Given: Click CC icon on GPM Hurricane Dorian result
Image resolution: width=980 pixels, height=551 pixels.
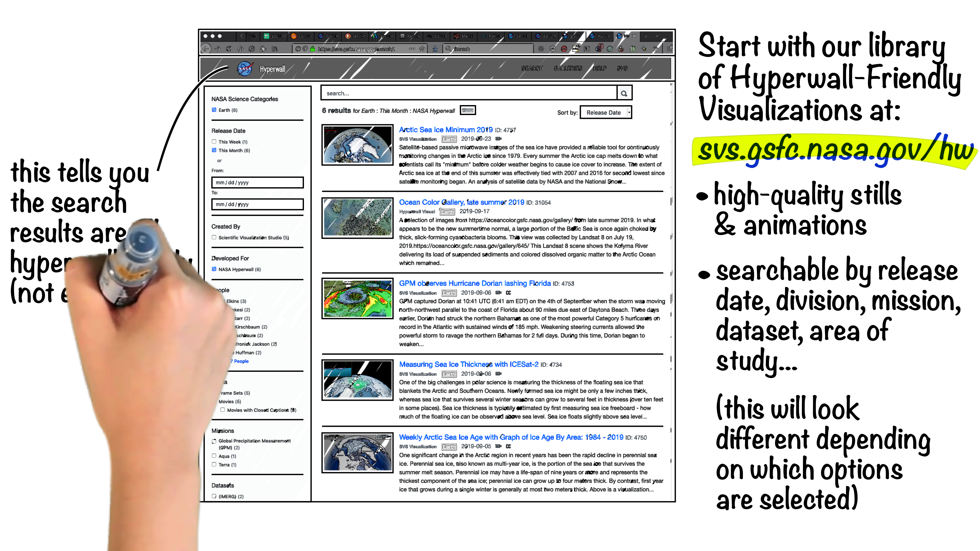Looking at the screenshot, I should click(508, 293).
